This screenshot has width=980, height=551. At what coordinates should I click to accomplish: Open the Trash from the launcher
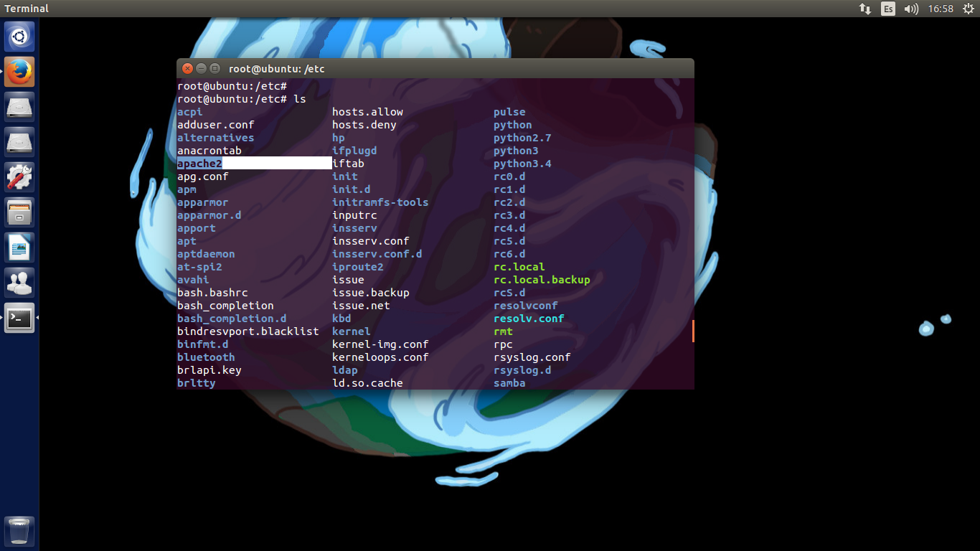point(19,531)
